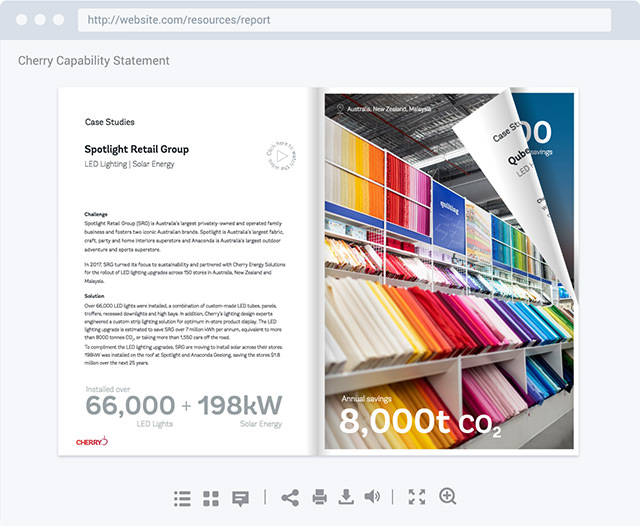Viewport: 640px width, 526px height.
Task: Enter fullscreen mode
Action: [417, 497]
